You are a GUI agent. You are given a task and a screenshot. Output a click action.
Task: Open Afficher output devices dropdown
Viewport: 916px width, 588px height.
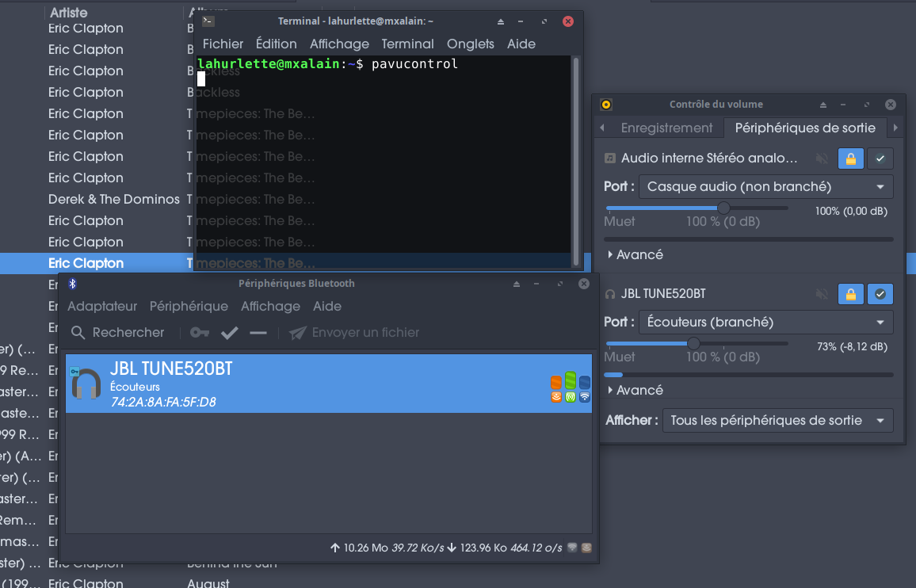point(777,421)
